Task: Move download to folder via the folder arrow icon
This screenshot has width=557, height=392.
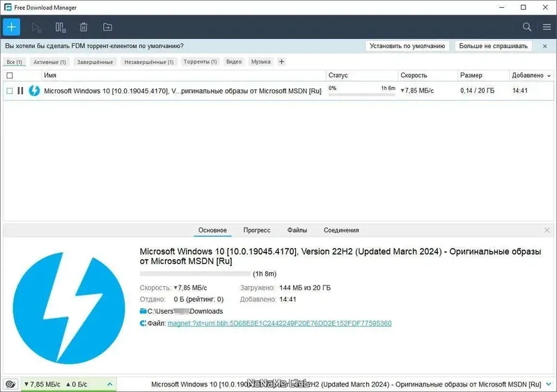Action: tap(107, 27)
